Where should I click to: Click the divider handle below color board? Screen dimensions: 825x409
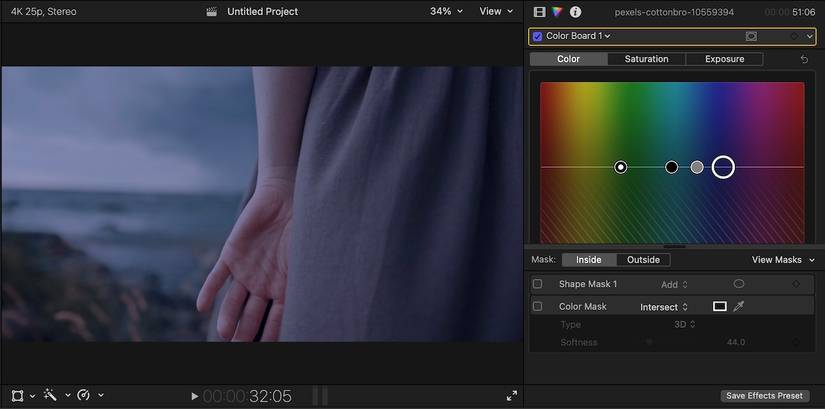point(675,246)
